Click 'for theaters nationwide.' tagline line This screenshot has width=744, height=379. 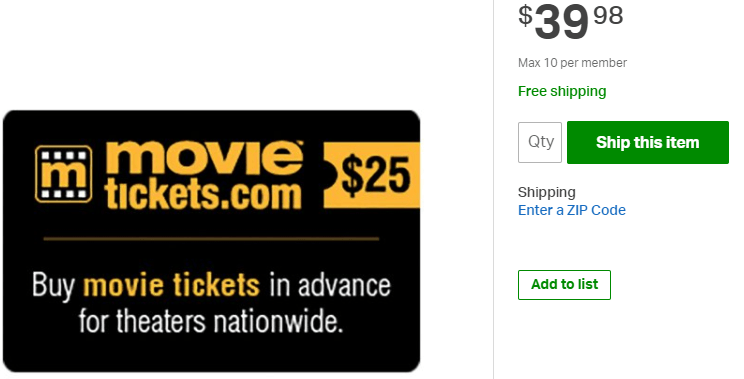click(211, 321)
